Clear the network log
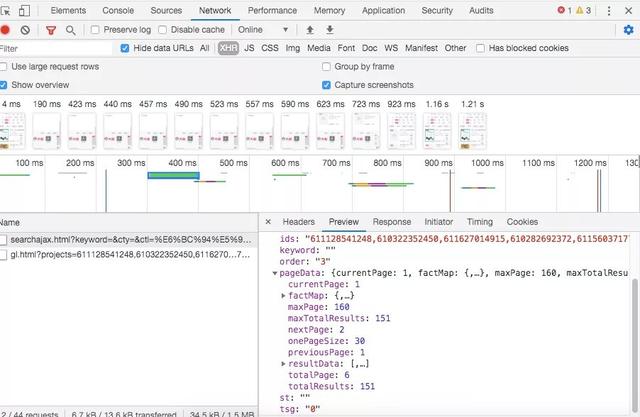 [25, 30]
